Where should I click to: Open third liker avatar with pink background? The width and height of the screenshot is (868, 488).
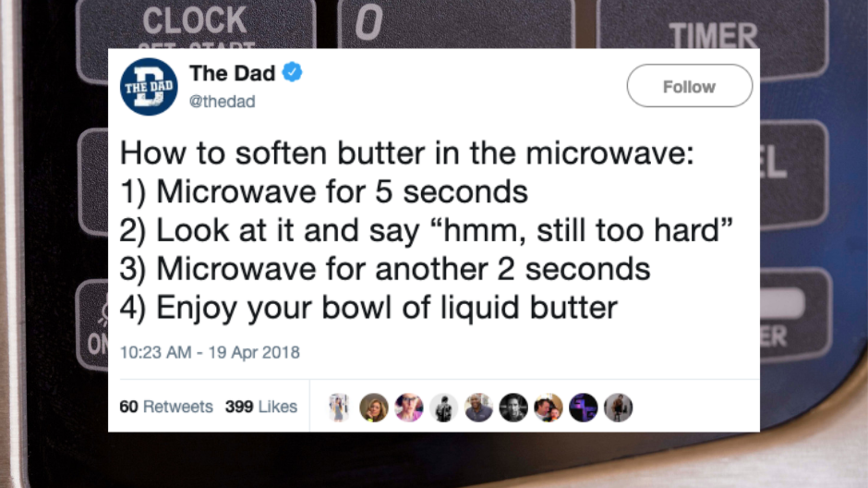click(409, 407)
